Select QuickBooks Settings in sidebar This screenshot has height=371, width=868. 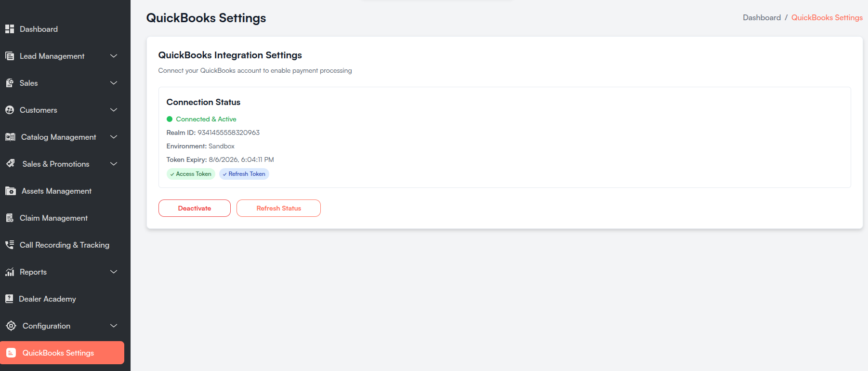(62, 353)
